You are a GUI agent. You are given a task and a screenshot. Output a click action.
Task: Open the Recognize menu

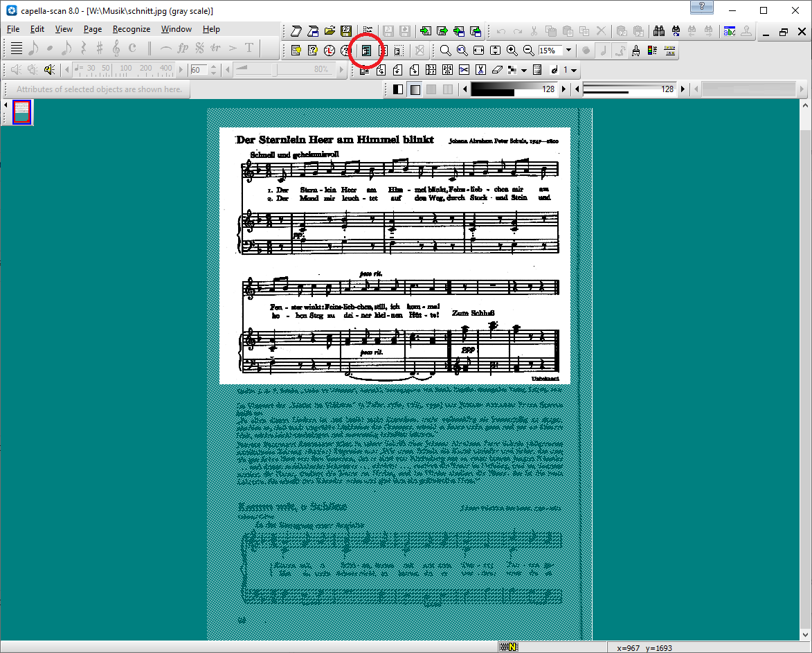pos(132,29)
